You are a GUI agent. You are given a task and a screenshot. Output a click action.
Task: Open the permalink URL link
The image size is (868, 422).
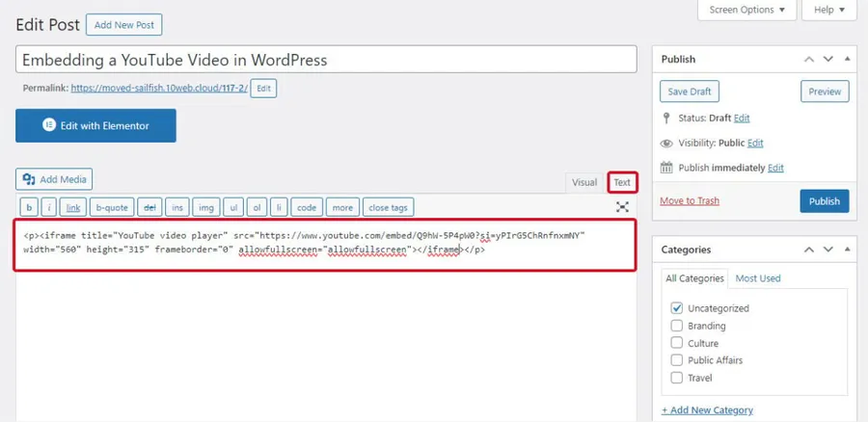(159, 88)
